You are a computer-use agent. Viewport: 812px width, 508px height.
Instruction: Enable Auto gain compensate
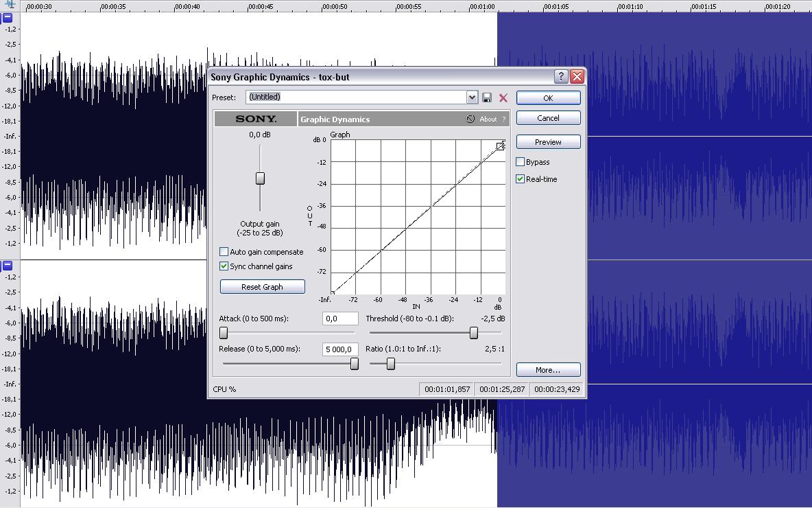[224, 252]
